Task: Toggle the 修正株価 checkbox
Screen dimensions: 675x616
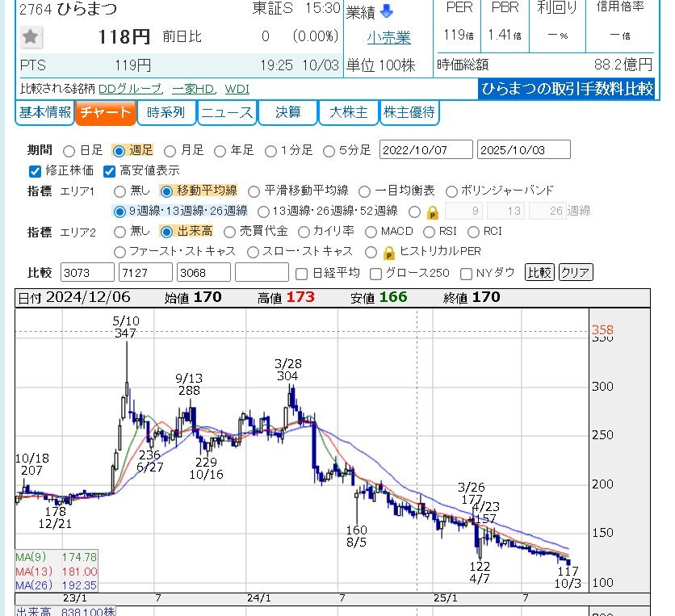Action: pyautogui.click(x=35, y=171)
